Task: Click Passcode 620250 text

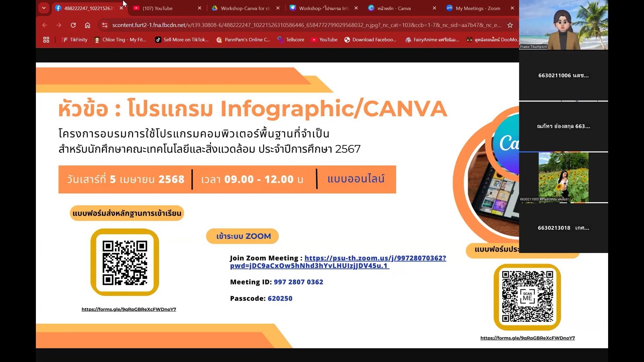Action: click(x=261, y=299)
